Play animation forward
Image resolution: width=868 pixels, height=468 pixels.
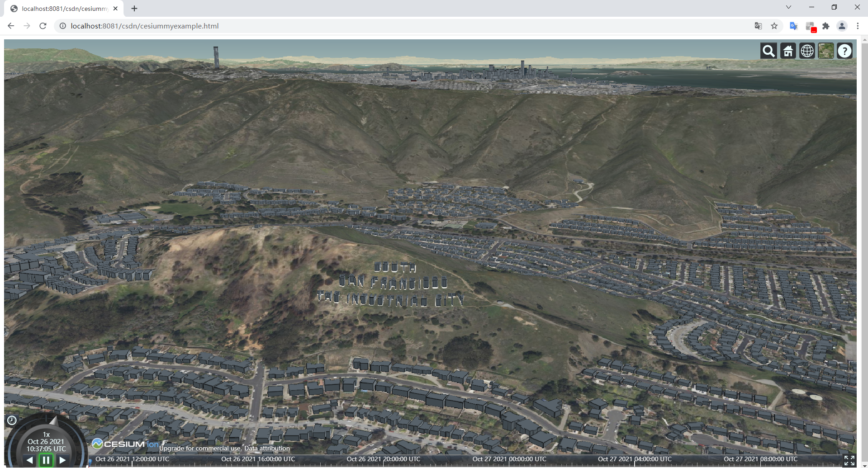tap(63, 460)
